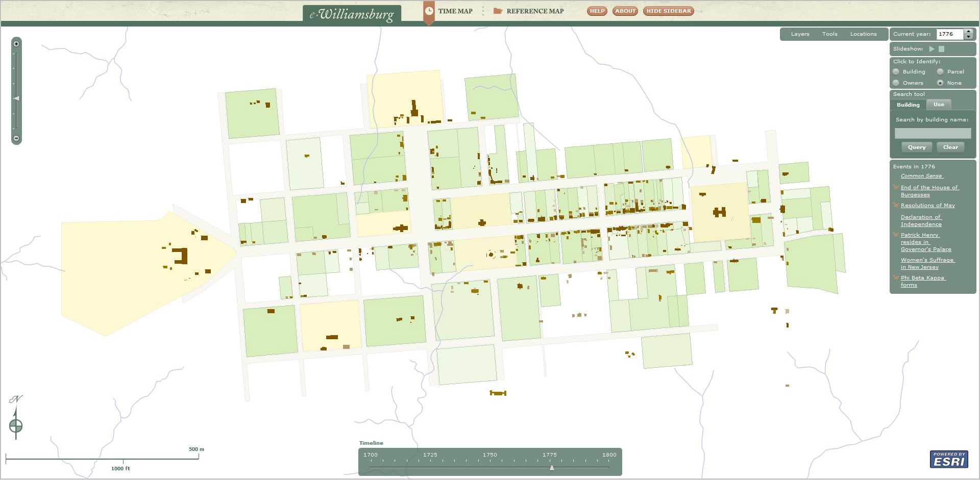Image resolution: width=980 pixels, height=480 pixels.
Task: Click the Reference Map folder icon
Action: coord(498,11)
